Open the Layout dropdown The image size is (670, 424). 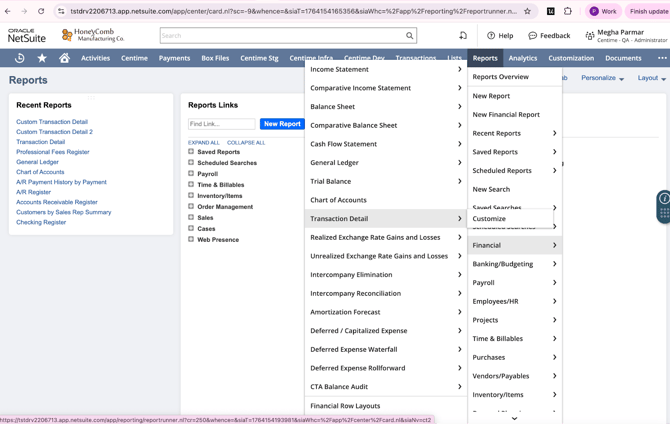click(651, 78)
